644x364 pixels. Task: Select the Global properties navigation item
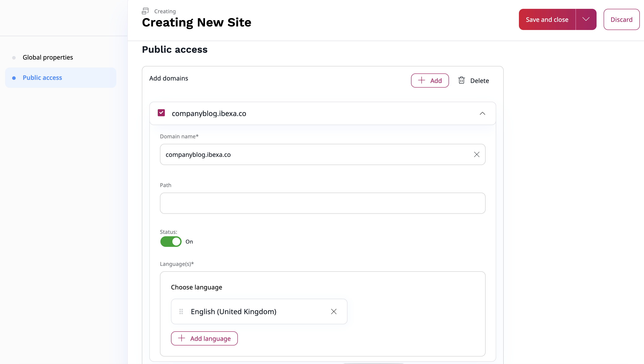tap(48, 57)
